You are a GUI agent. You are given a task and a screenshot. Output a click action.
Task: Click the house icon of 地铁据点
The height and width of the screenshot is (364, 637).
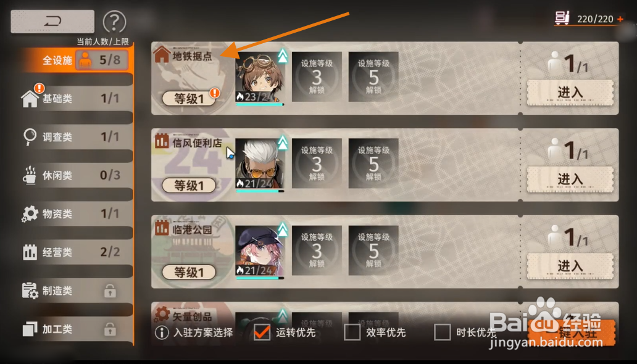click(161, 54)
